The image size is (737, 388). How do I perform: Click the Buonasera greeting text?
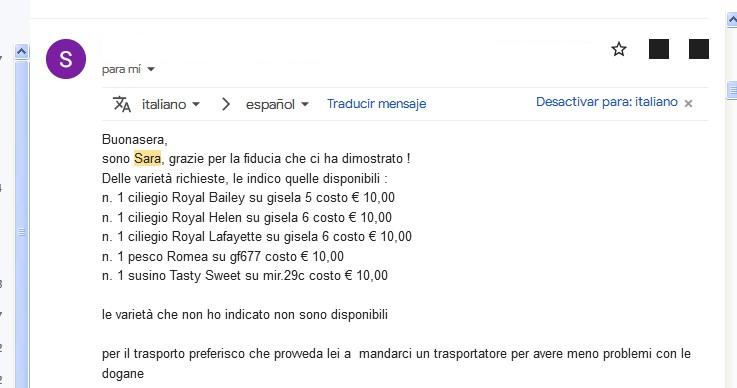(x=134, y=139)
